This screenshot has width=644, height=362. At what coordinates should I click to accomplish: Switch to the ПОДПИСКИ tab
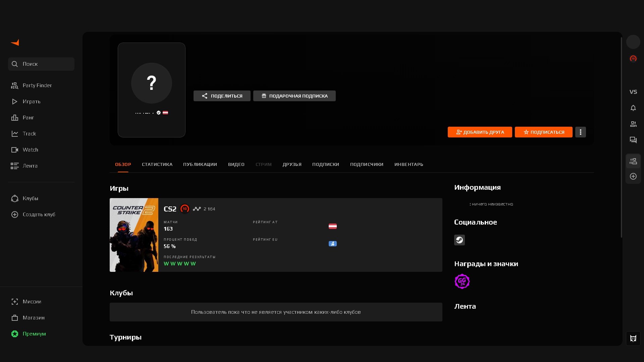coord(326,165)
